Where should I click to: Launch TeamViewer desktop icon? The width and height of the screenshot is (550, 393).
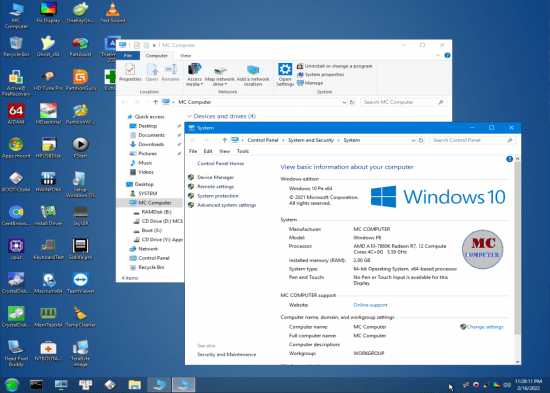click(x=81, y=283)
